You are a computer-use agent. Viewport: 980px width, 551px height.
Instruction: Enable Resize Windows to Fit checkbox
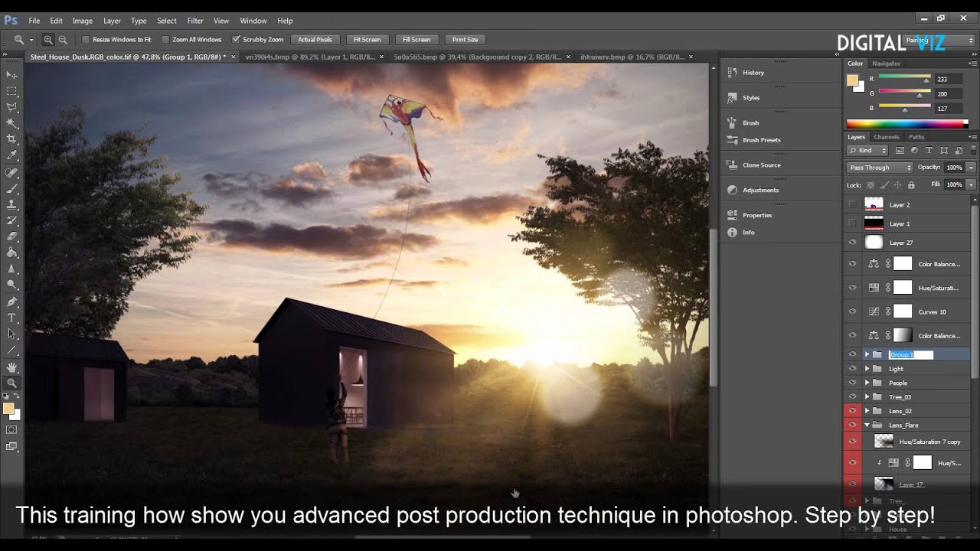coord(86,39)
